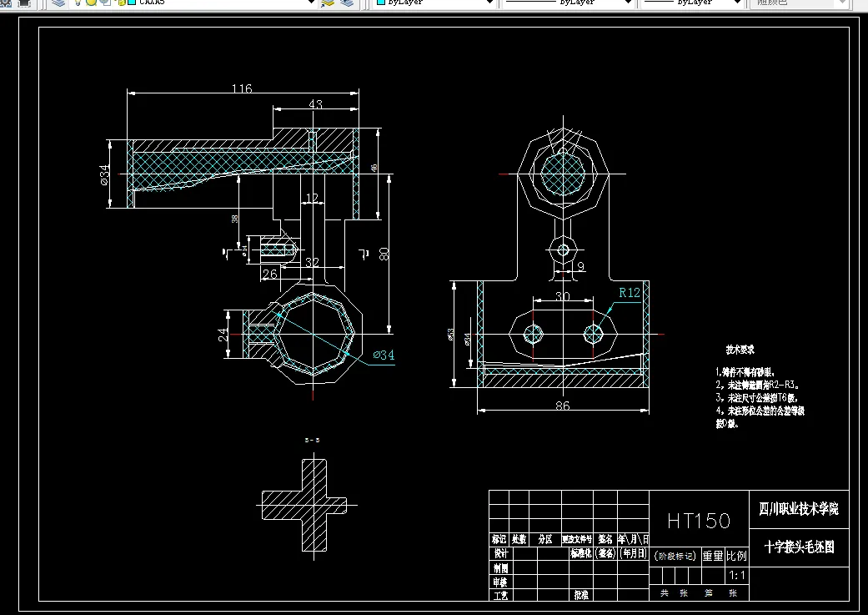Select the 24 dimension text
The width and height of the screenshot is (868, 615).
[x=223, y=335]
